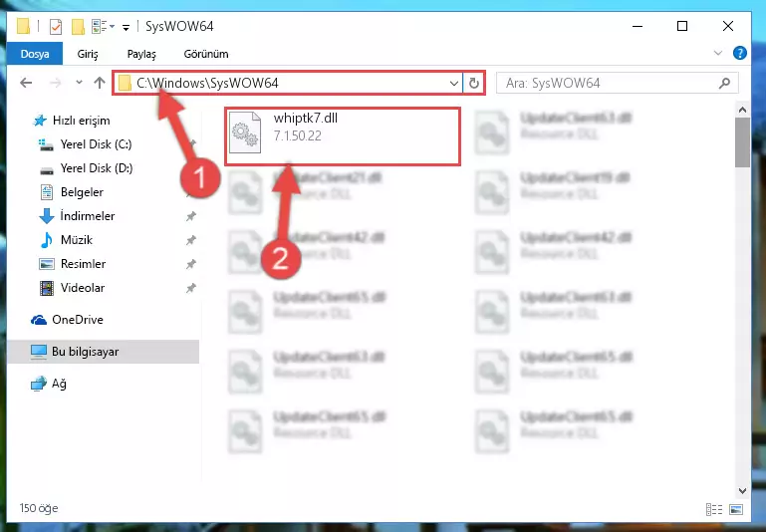The image size is (766, 532).
Task: Open Videolar folder in sidebar
Action: click(x=82, y=288)
